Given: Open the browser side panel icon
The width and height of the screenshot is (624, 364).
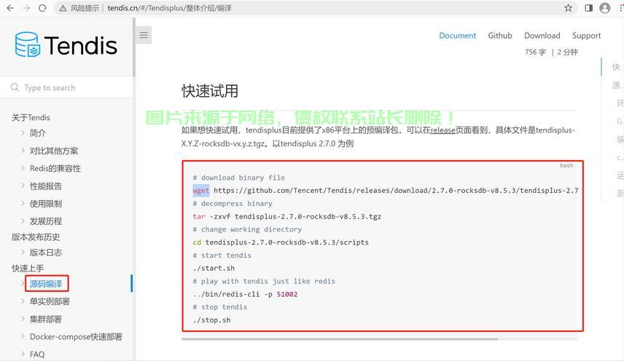Looking at the screenshot, I should coord(588,8).
